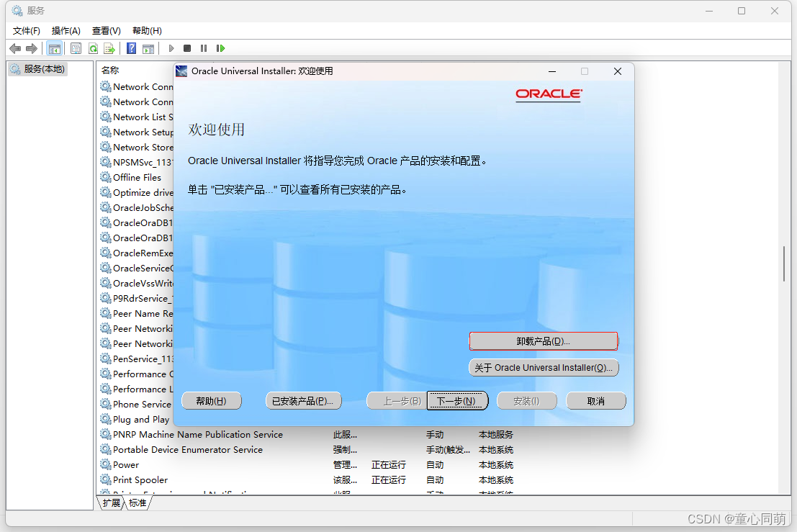Open the 帮助(H) menu in Services
The image size is (797, 532).
coord(147,31)
